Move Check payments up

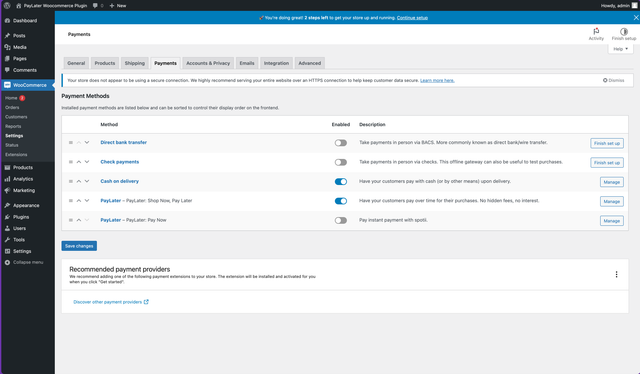(79, 162)
